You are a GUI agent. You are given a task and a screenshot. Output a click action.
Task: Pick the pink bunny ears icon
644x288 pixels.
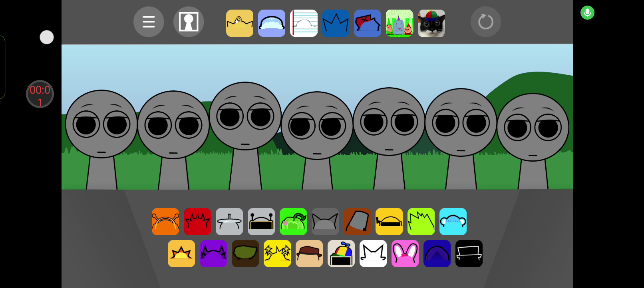[405, 254]
